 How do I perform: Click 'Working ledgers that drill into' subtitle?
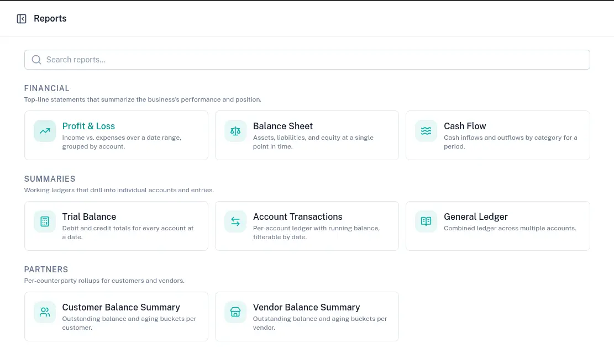click(119, 190)
